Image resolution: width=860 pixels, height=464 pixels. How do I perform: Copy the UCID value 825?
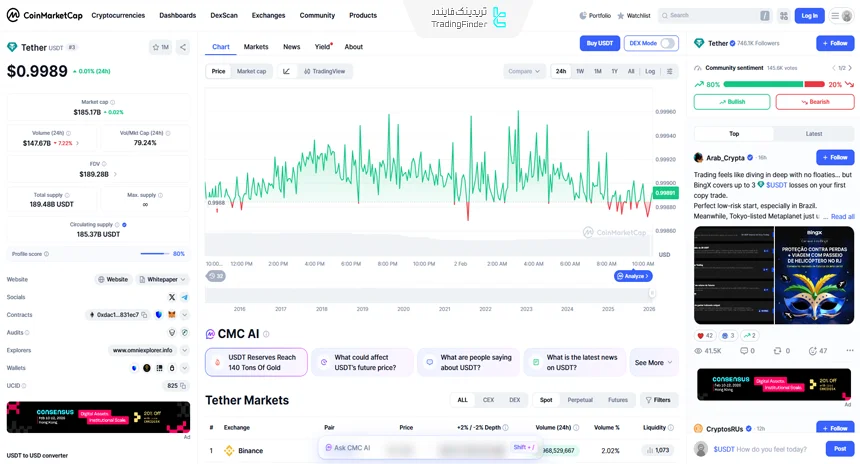pyautogui.click(x=183, y=386)
